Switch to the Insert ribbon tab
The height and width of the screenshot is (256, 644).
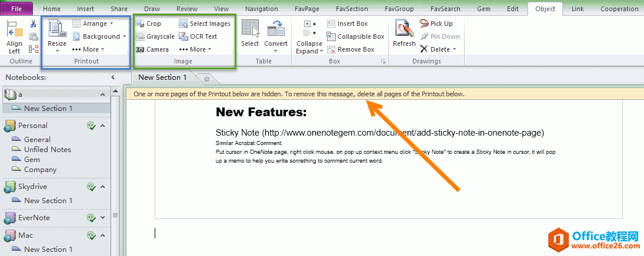85,9
